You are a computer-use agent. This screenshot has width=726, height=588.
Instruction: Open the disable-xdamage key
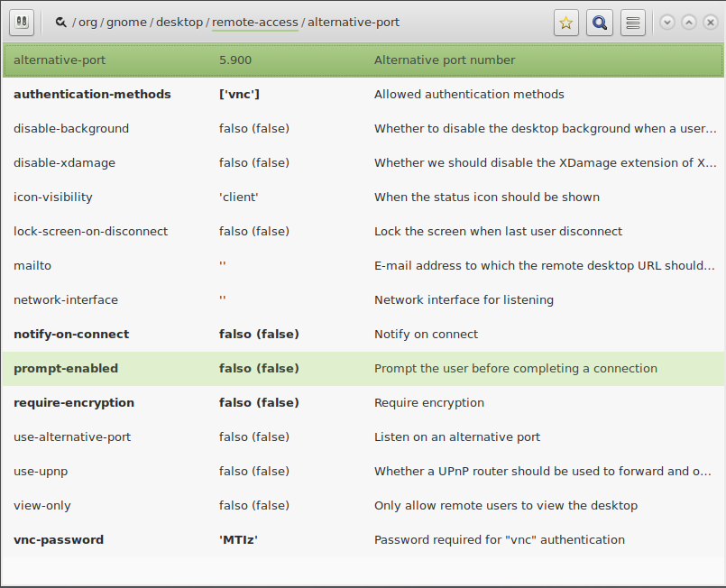click(363, 163)
